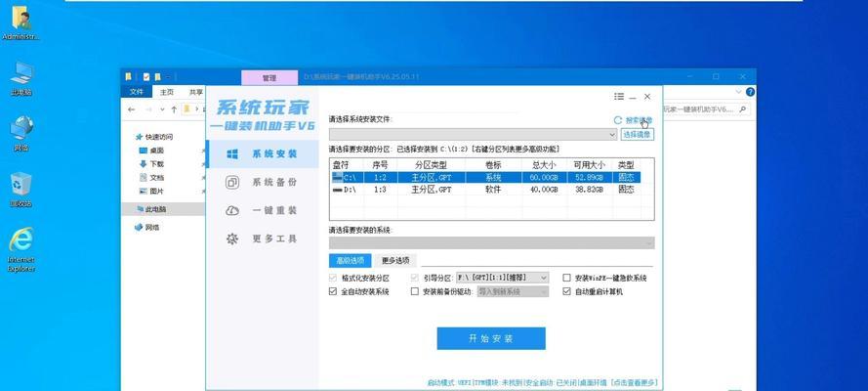Open Explorer recent locations dropdown arrow
868x391 pixels.
(x=162, y=109)
